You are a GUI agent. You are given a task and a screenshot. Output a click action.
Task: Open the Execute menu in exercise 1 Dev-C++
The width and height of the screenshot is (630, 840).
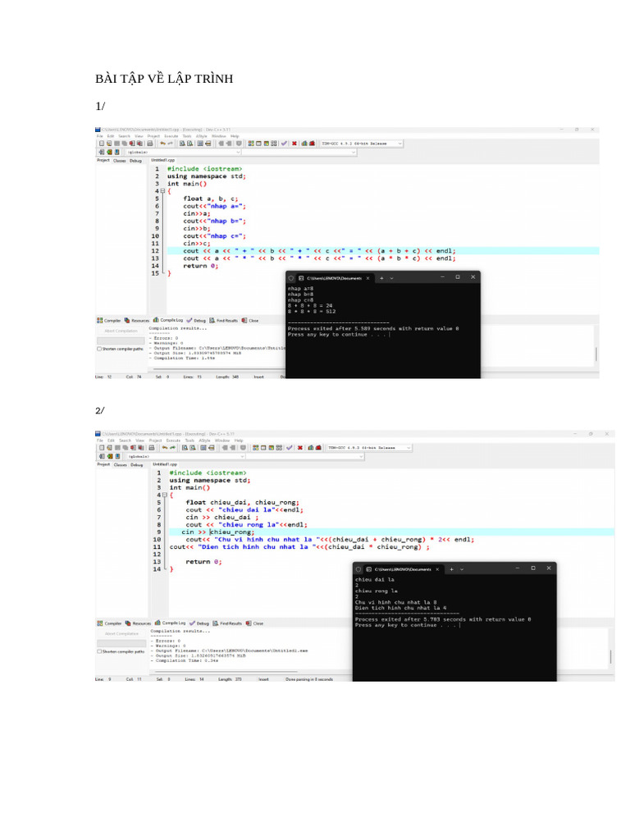coord(171,136)
